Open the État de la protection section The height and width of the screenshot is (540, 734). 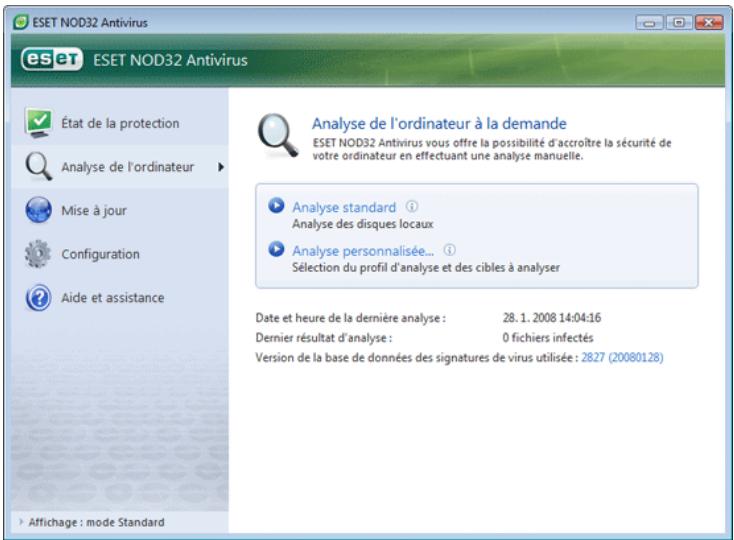[120, 123]
